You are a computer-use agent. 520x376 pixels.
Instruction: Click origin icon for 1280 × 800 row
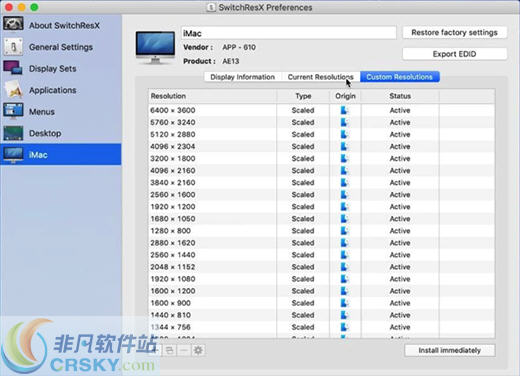click(344, 231)
